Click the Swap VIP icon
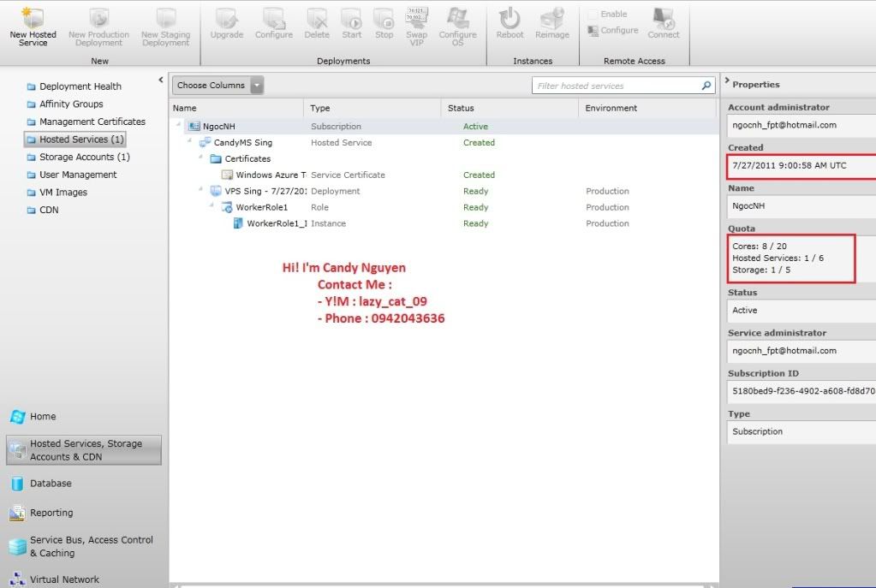 [x=417, y=18]
